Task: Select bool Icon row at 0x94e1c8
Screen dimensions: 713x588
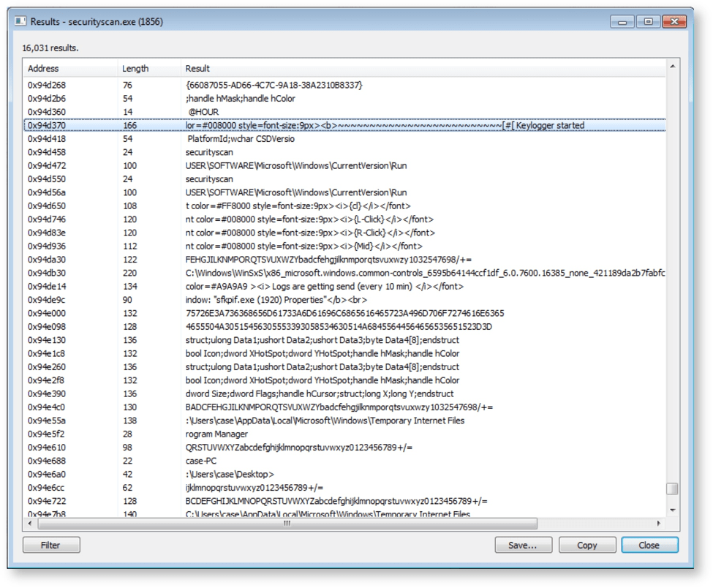Action: point(344,353)
